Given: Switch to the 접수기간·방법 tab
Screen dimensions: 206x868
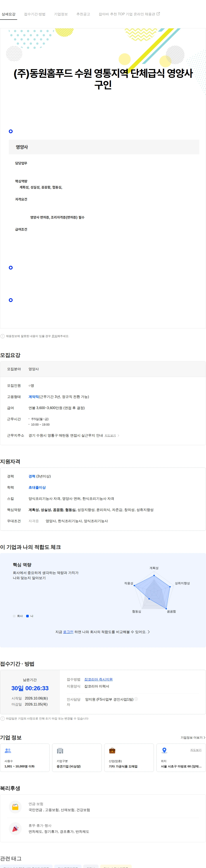Looking at the screenshot, I should coord(35,14).
